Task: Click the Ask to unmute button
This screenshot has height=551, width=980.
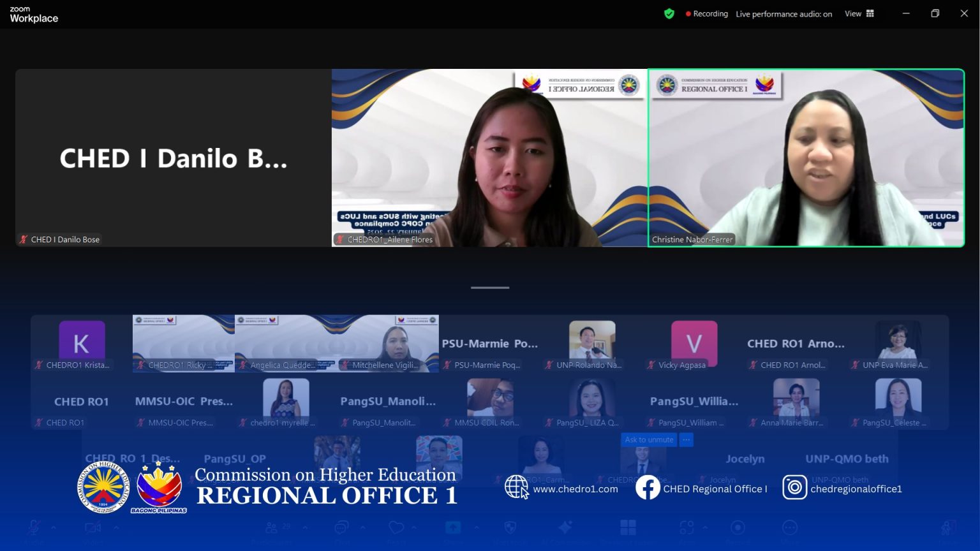Action: [x=649, y=439]
